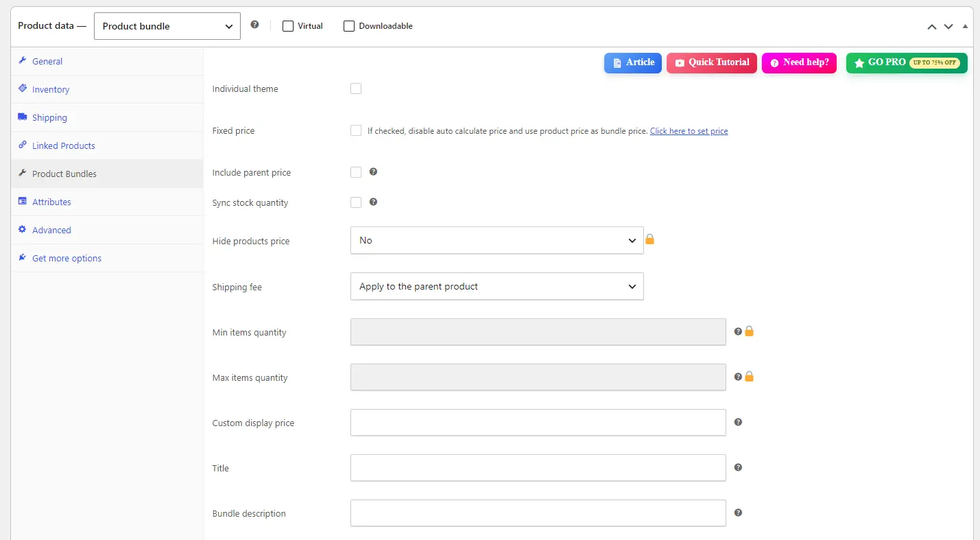Check the Sync stock quantity checkbox
The image size is (980, 540).
point(356,202)
